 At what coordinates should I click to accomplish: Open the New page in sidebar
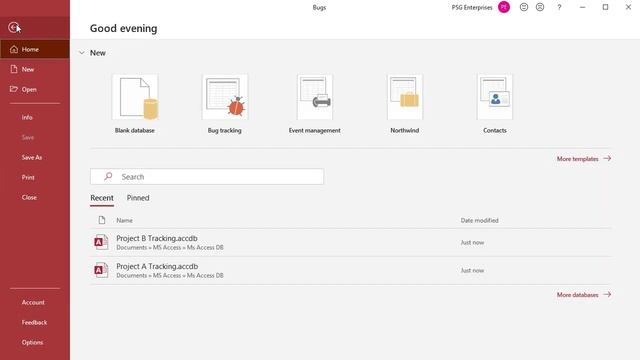click(x=35, y=69)
